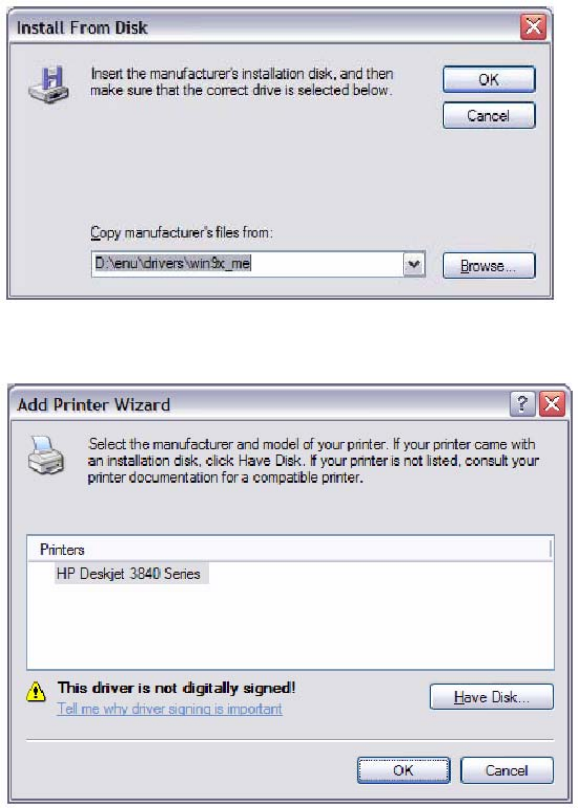
Task: Open help with the question mark button
Action: pyautogui.click(x=522, y=403)
